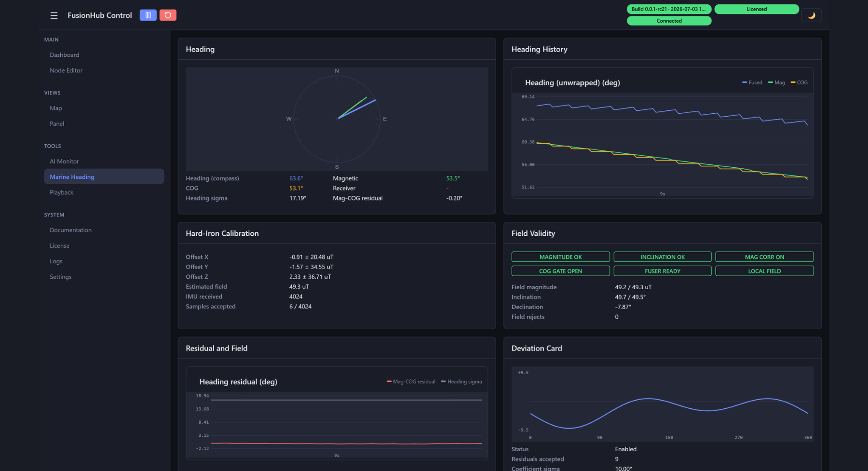Click the Magnetic value 53.5°
The image size is (868, 471).
tap(453, 178)
